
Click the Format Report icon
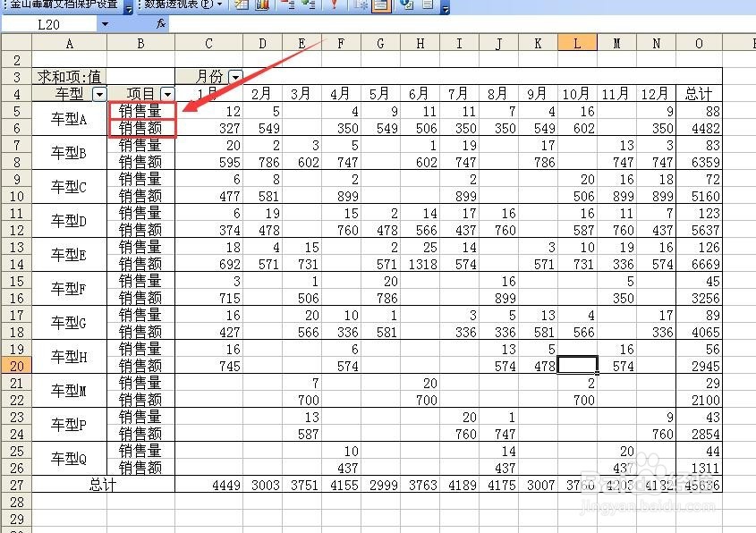[x=240, y=7]
